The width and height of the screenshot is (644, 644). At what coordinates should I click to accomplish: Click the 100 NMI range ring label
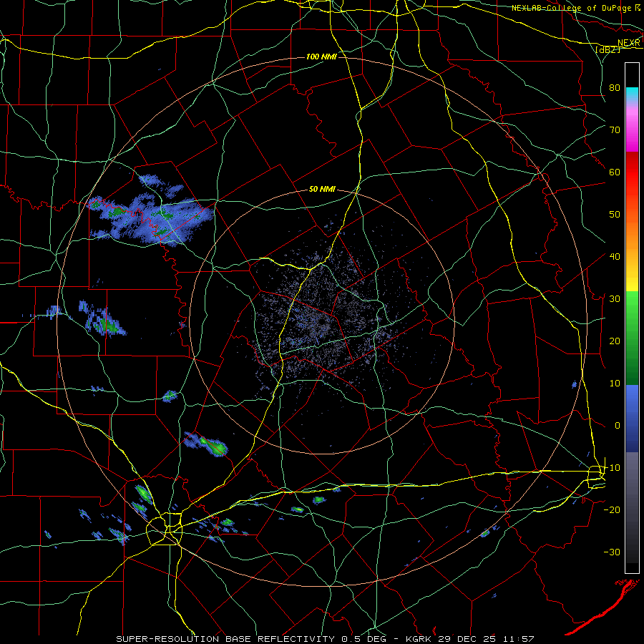[321, 57]
